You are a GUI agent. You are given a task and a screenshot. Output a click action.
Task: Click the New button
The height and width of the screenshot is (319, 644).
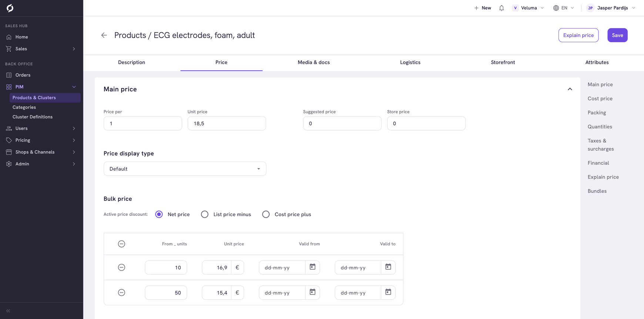click(x=483, y=8)
